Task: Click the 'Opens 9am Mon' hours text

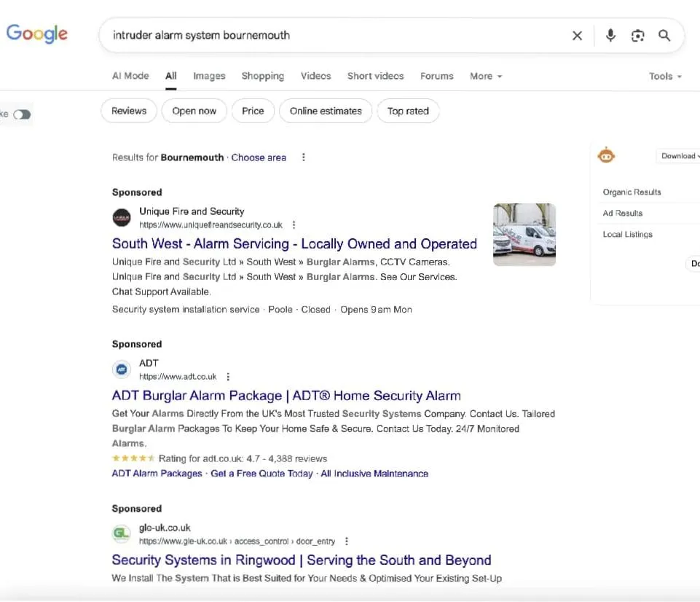Action: coord(376,310)
